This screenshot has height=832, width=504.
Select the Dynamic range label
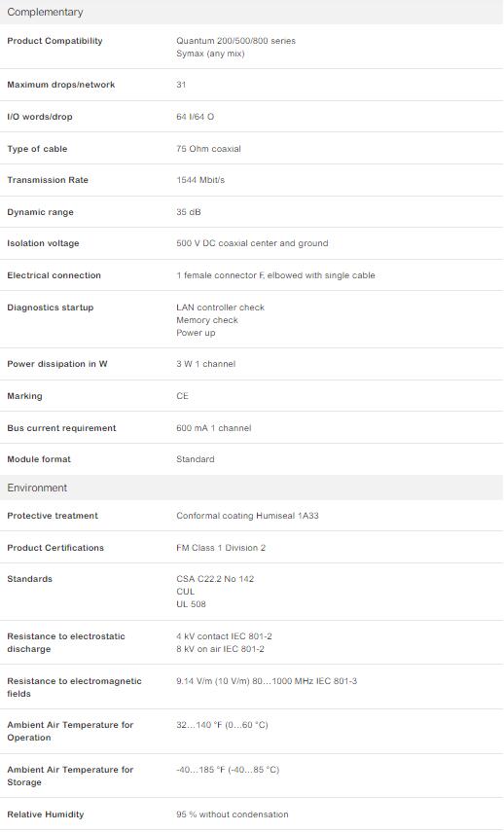[40, 212]
